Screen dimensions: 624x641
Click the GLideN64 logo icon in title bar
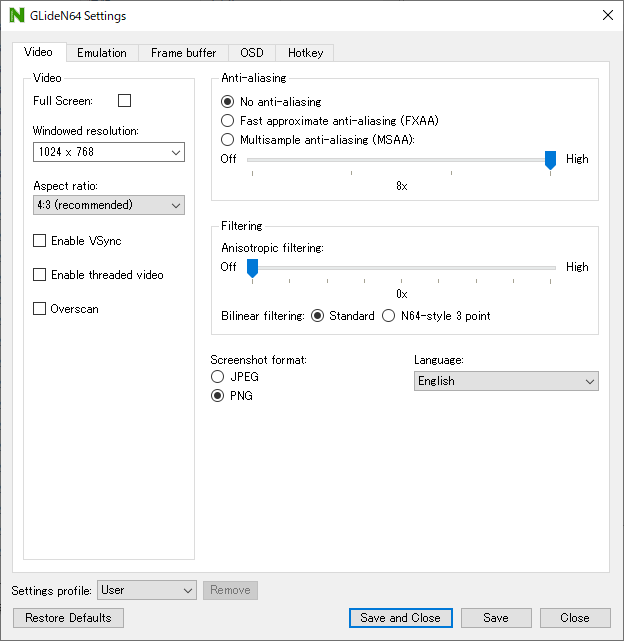coord(16,16)
